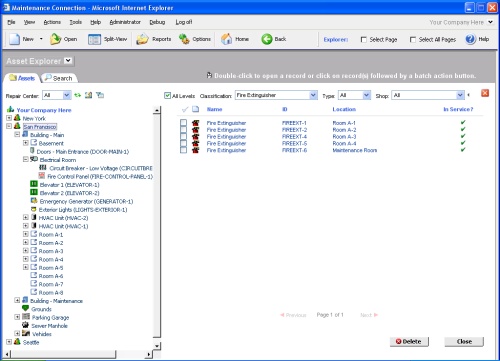Check the box for FIREEXT-1 row
500x361 pixels.
[183, 123]
